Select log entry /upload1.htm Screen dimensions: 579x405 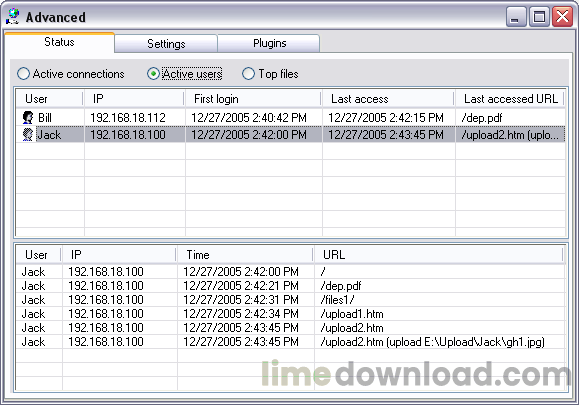point(290,314)
